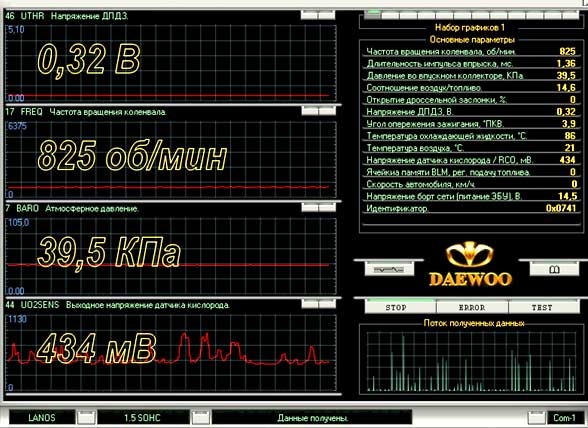Select the second graph set tab
The height and width of the screenshot is (428, 588).
click(x=390, y=15)
